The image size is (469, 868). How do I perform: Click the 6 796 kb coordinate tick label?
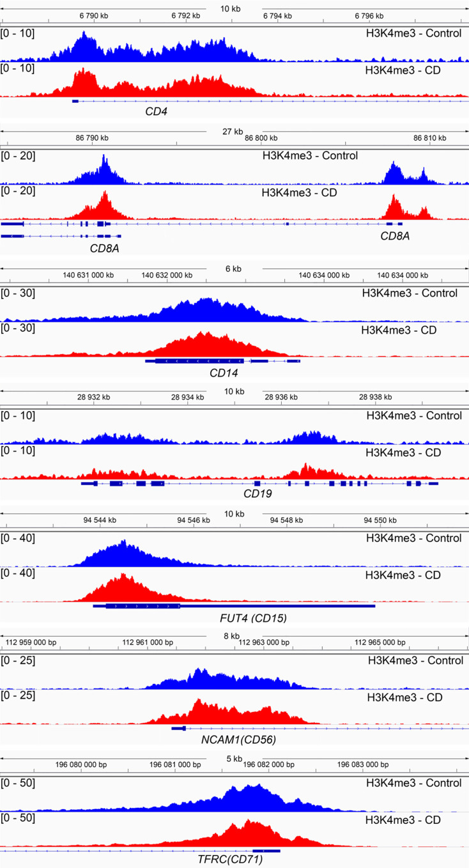(368, 15)
